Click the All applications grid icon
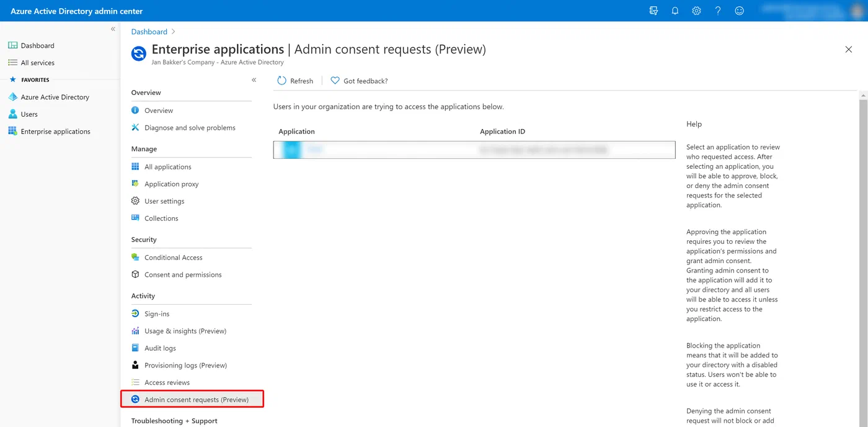This screenshot has width=868, height=427. coord(135,166)
